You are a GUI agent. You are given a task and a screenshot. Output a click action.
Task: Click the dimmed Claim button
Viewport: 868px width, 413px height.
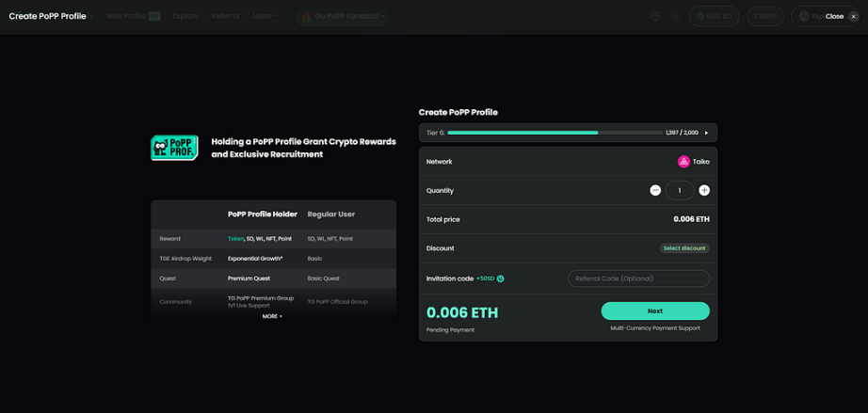765,16
